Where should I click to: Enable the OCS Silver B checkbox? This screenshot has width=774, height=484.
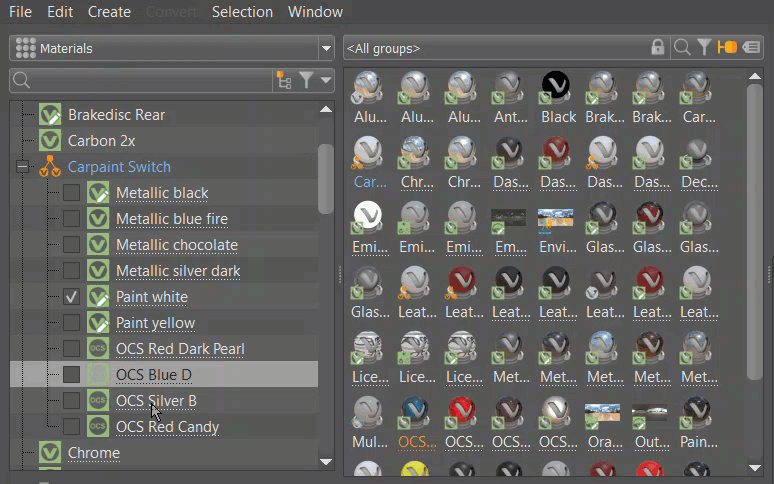[x=71, y=401]
